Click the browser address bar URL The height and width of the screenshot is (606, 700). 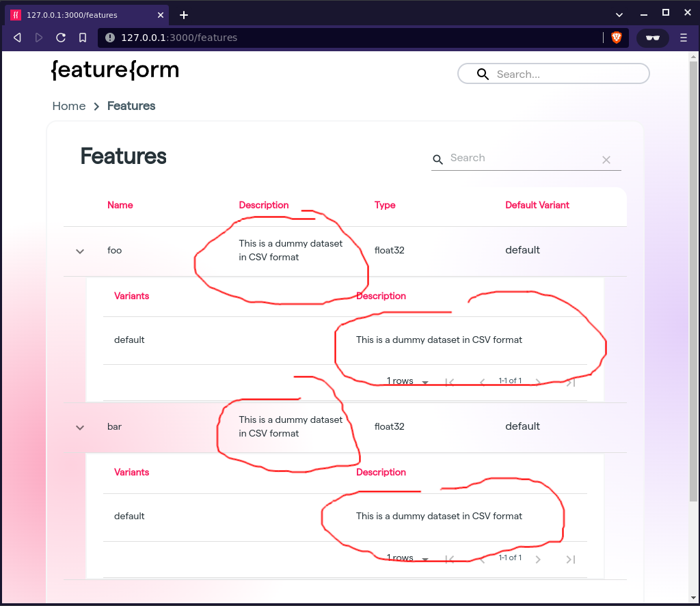point(179,38)
